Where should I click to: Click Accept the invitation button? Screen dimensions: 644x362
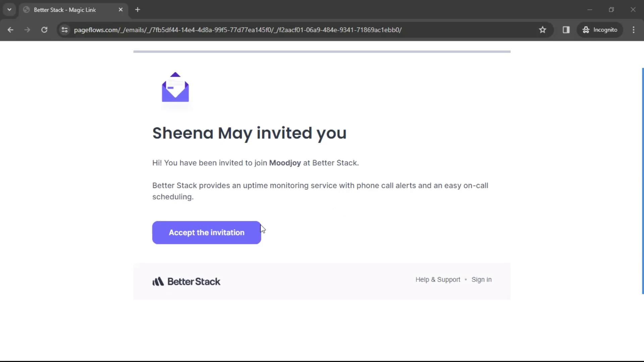pyautogui.click(x=207, y=232)
